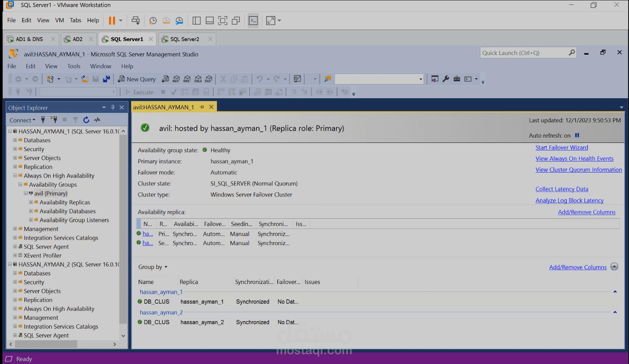The width and height of the screenshot is (629, 364).
Task: Click the VMware console view icon
Action: pos(253,20)
